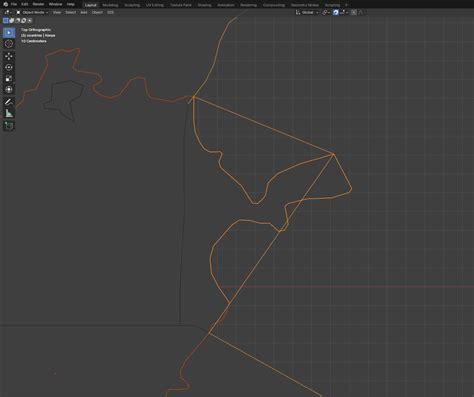Screen dimensions: 474x397
Task: Switch to the Layout workspace tab
Action: 91,5
